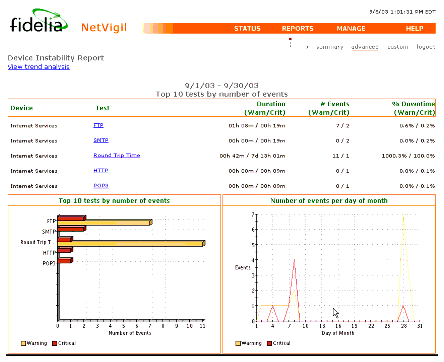
Task: Switch to the summary sub-tab
Action: [330, 47]
